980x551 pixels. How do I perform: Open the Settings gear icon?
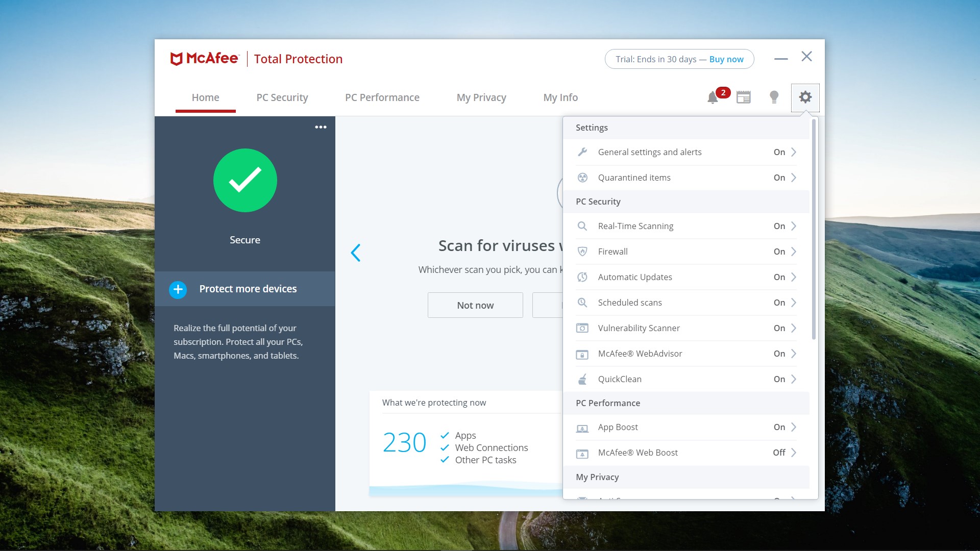coord(805,97)
